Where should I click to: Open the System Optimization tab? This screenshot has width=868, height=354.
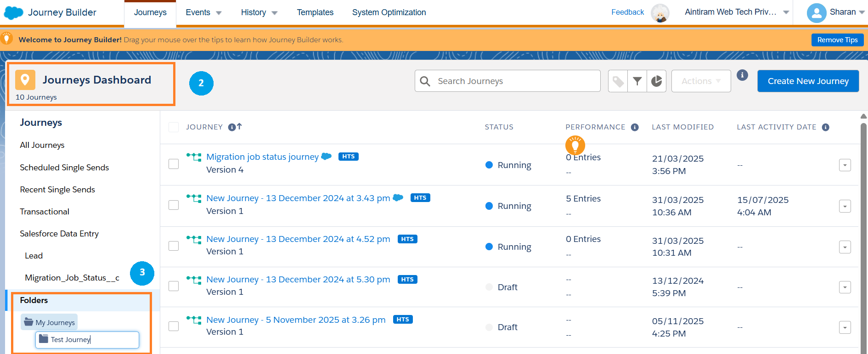pos(389,12)
